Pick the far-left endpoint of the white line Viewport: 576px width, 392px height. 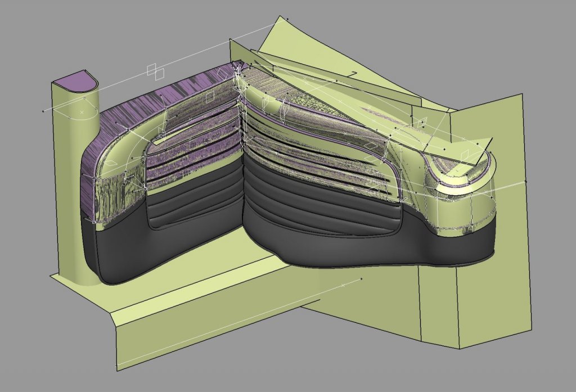44,111
